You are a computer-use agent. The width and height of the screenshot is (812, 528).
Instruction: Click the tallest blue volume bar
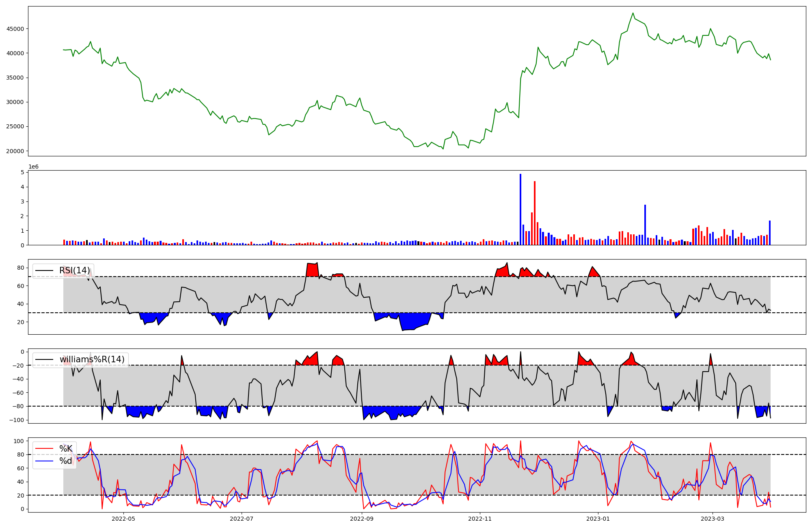click(520, 209)
